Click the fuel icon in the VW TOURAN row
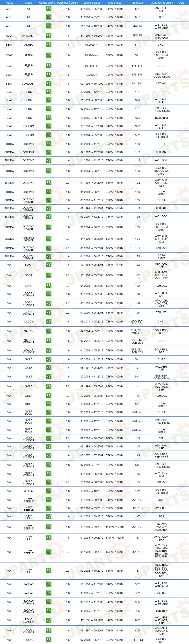The height and width of the screenshot is (644, 189). tap(48, 640)
